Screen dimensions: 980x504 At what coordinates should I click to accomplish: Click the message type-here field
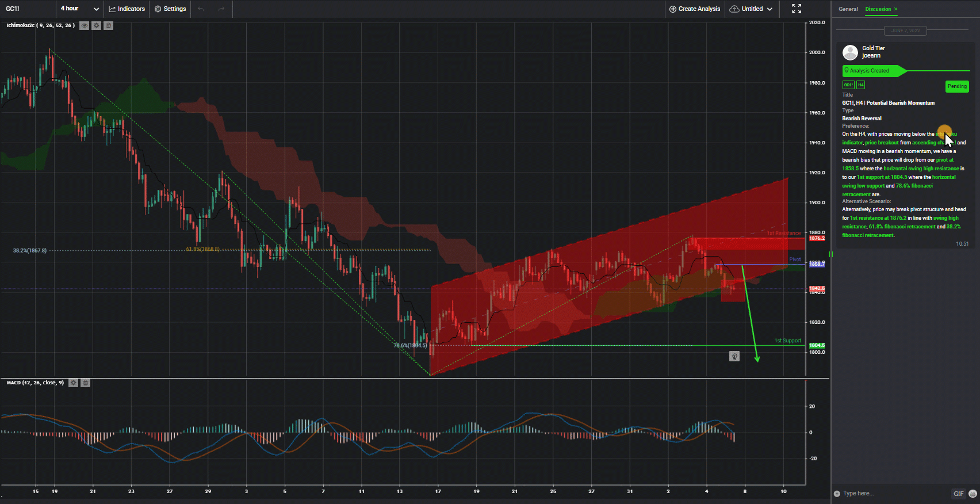[x=894, y=494]
